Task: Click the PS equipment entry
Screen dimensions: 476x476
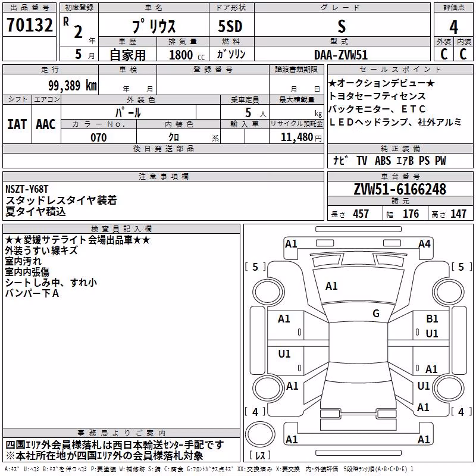Action: 424,160
